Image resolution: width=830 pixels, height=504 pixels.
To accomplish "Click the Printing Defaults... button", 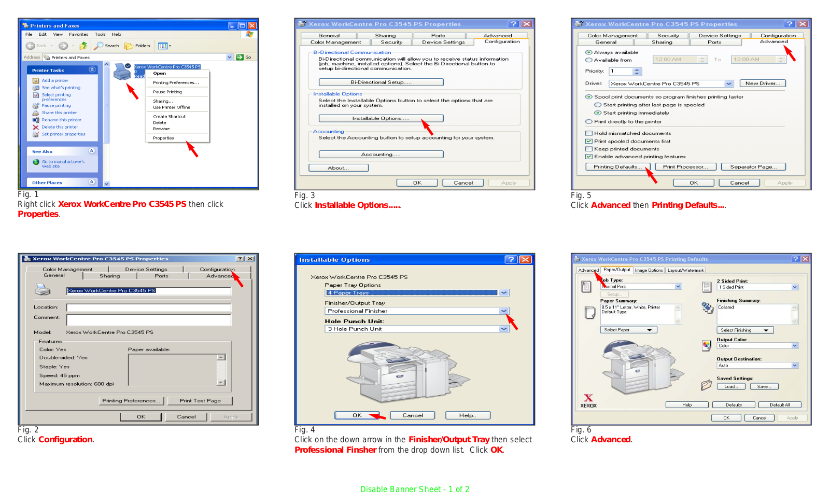I will point(617,166).
